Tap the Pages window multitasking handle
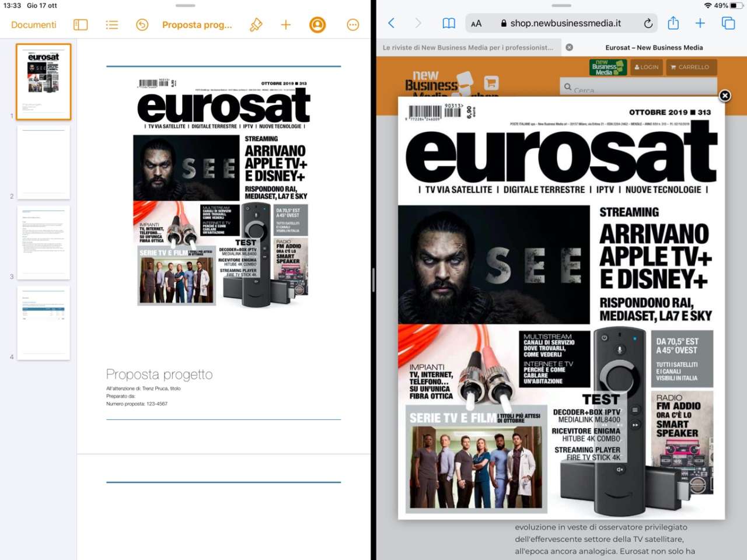747x560 pixels. tap(185, 6)
